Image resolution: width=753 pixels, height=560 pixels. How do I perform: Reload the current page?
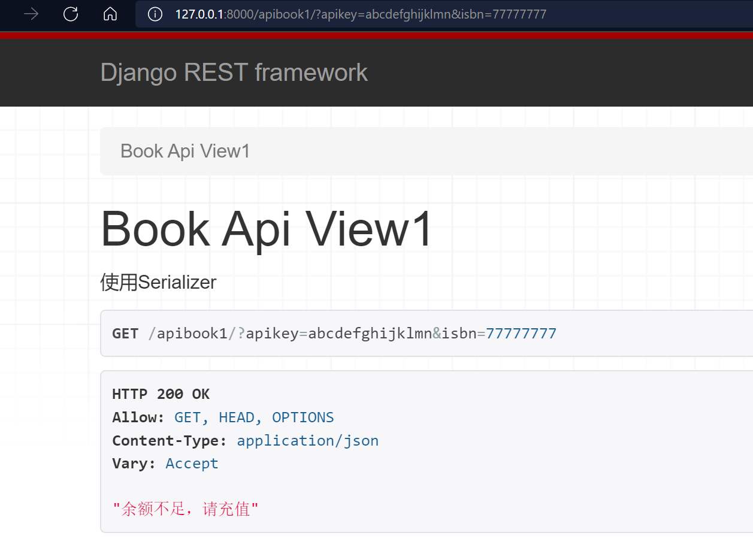pos(71,14)
